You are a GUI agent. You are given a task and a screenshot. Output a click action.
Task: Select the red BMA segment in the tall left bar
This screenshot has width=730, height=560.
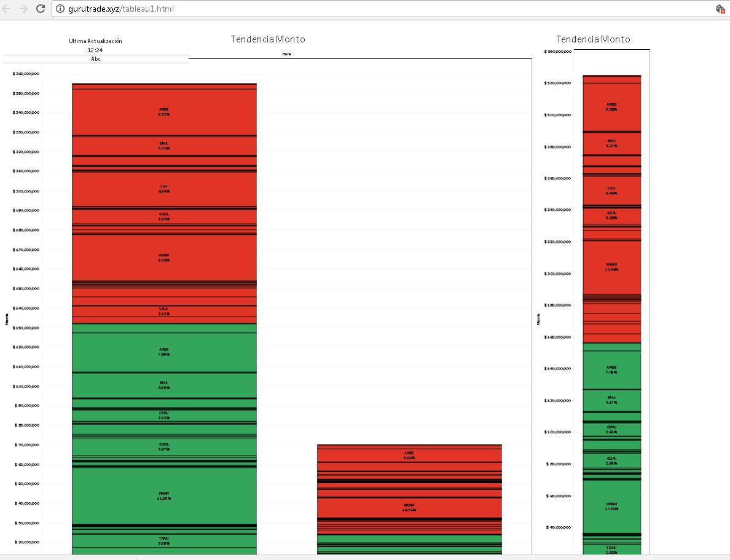(x=164, y=146)
